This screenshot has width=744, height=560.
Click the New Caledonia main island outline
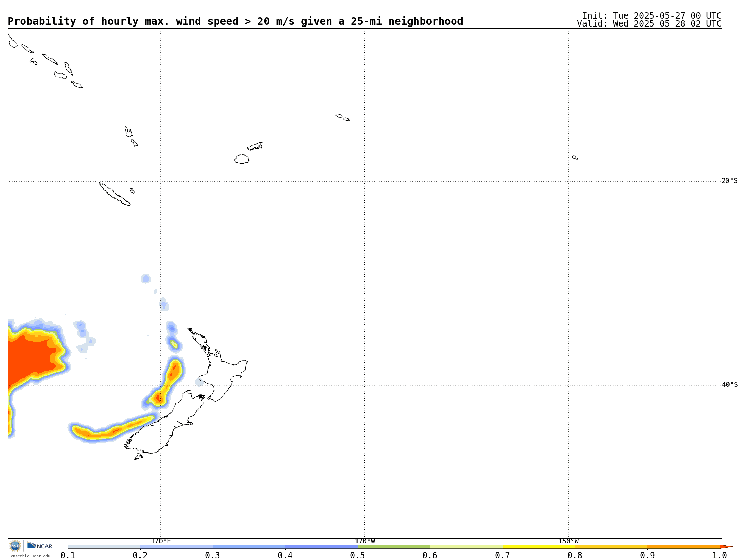point(115,194)
